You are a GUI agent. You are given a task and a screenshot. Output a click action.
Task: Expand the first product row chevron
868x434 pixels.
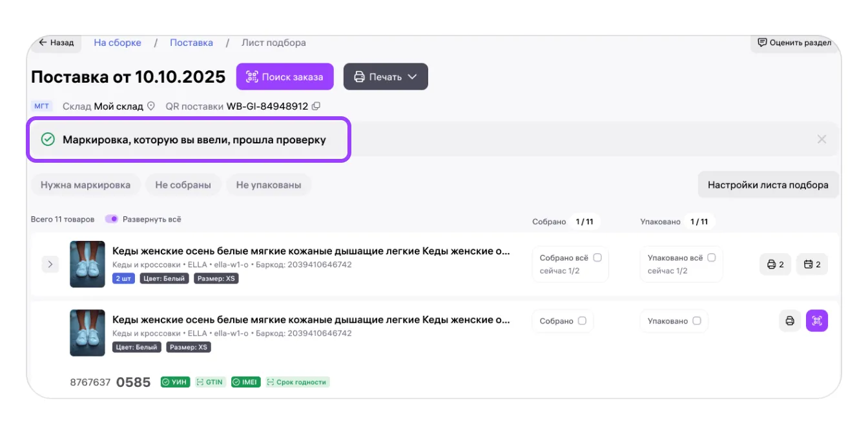coord(50,264)
